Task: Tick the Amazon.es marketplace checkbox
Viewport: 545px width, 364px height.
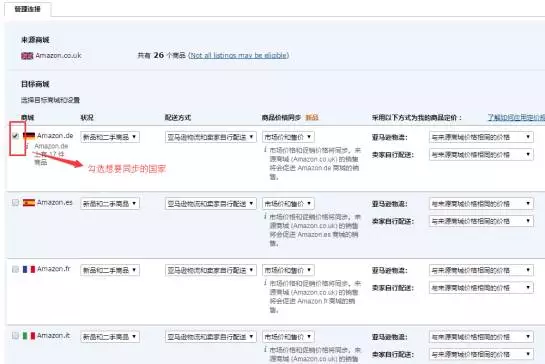Action: click(15, 202)
